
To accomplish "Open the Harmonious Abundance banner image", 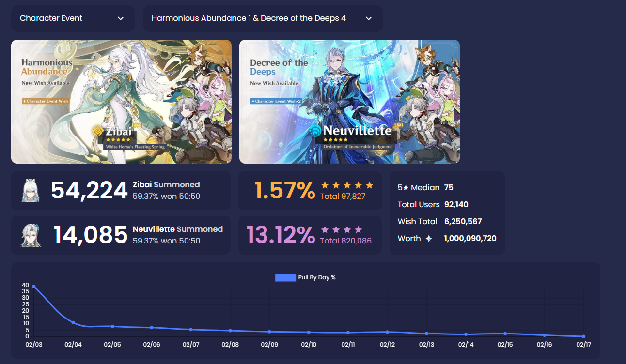I will pyautogui.click(x=121, y=102).
